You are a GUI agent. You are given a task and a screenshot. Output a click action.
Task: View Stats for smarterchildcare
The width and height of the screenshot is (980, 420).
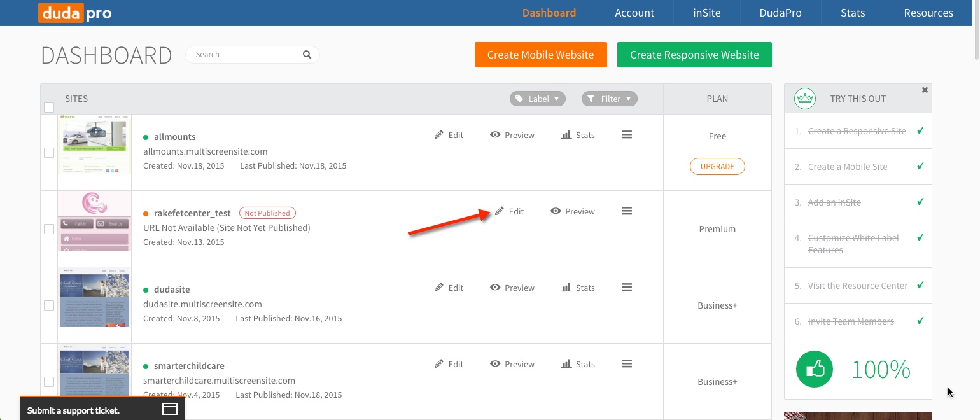pos(578,364)
